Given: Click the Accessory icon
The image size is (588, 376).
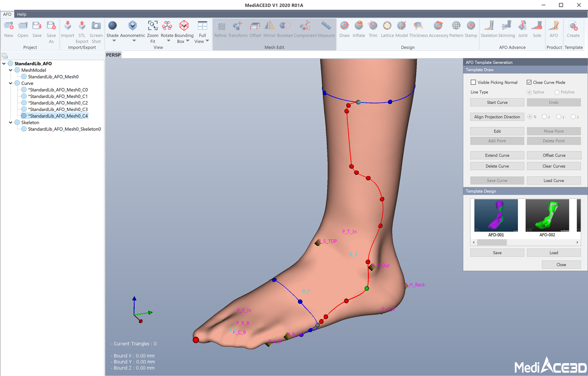Looking at the screenshot, I should click(x=438, y=26).
